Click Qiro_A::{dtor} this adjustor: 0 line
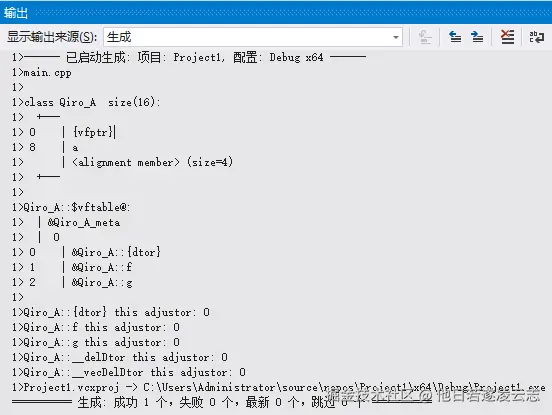 [x=111, y=312]
